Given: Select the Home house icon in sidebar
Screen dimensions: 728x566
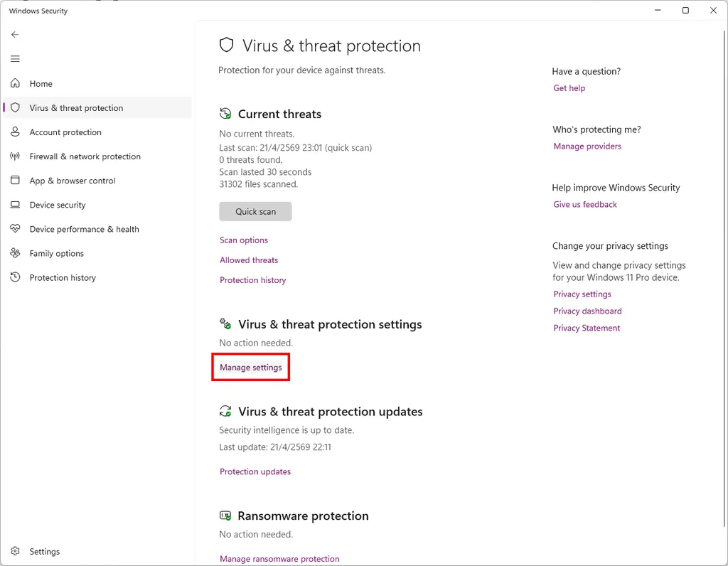Looking at the screenshot, I should 15,83.
